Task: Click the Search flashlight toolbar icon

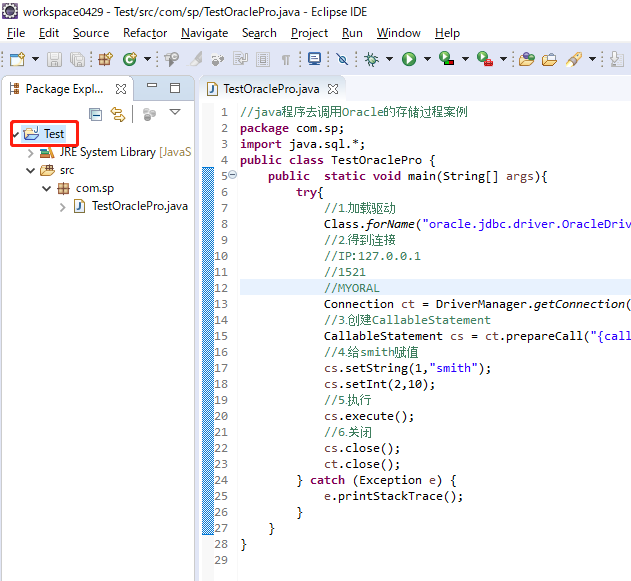Action: [574, 60]
